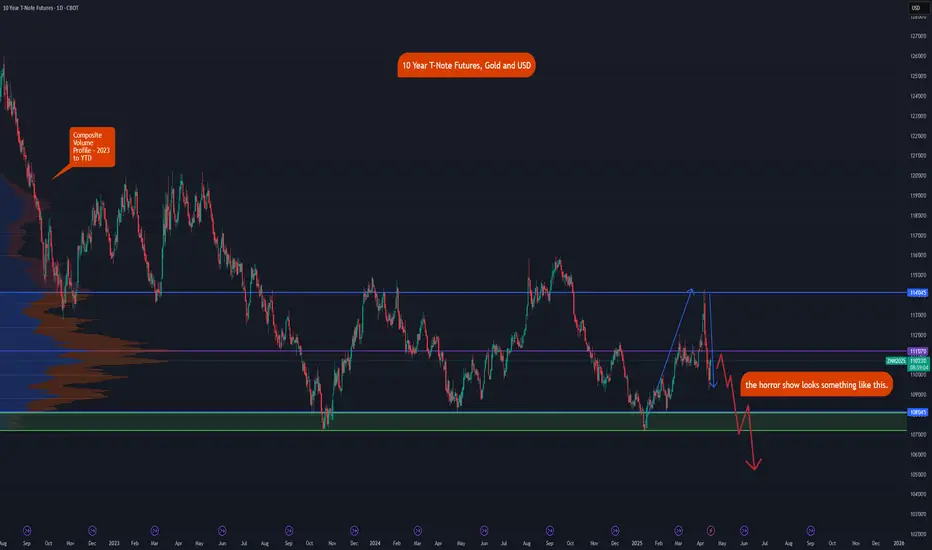Click the contract event marker at Dec 2023

point(354,530)
